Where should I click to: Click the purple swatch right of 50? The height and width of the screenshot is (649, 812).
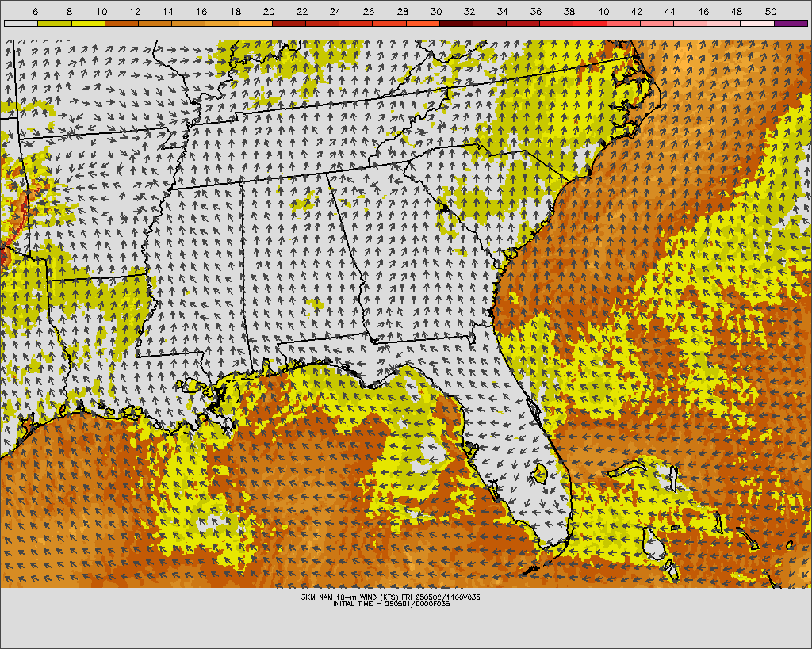pyautogui.click(x=791, y=23)
